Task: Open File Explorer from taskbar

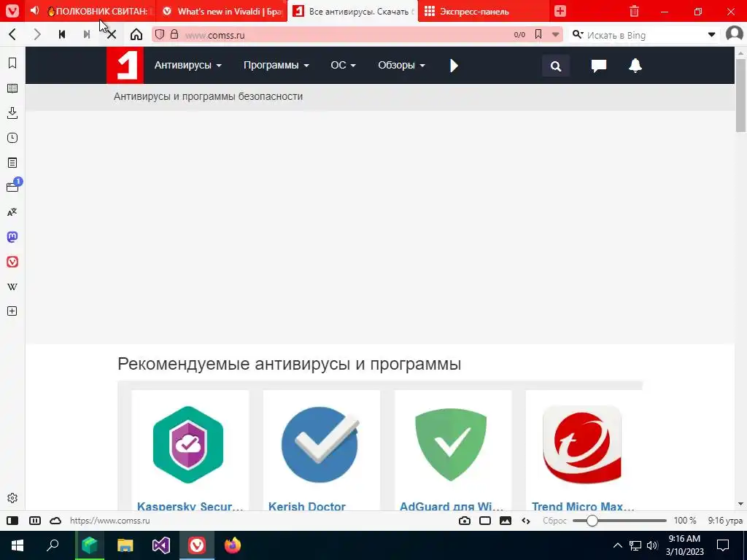Action: pos(125,545)
